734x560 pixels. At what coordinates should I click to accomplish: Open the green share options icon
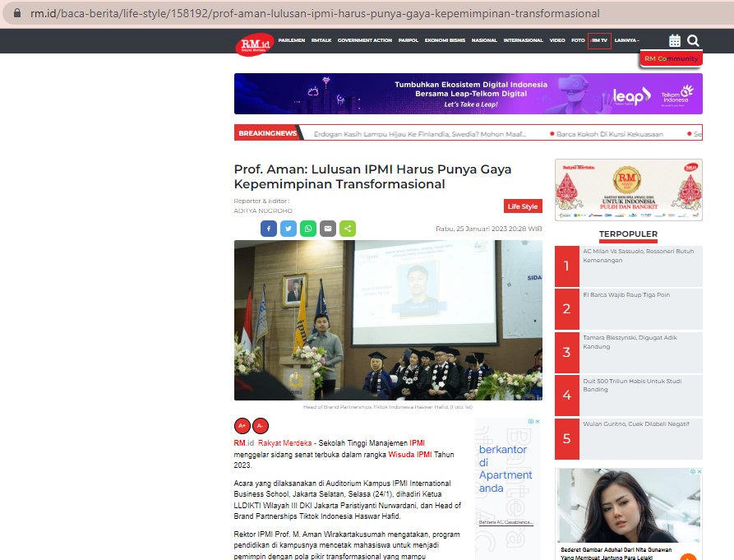pyautogui.click(x=348, y=229)
